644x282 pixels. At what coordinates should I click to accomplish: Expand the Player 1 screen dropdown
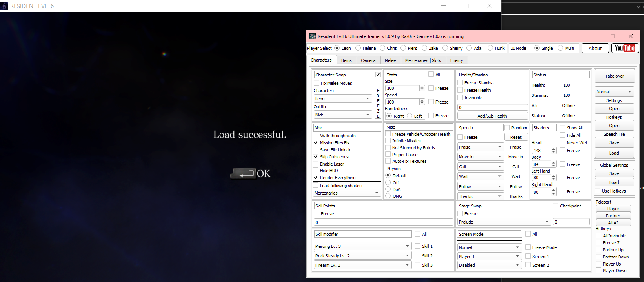[x=489, y=257]
